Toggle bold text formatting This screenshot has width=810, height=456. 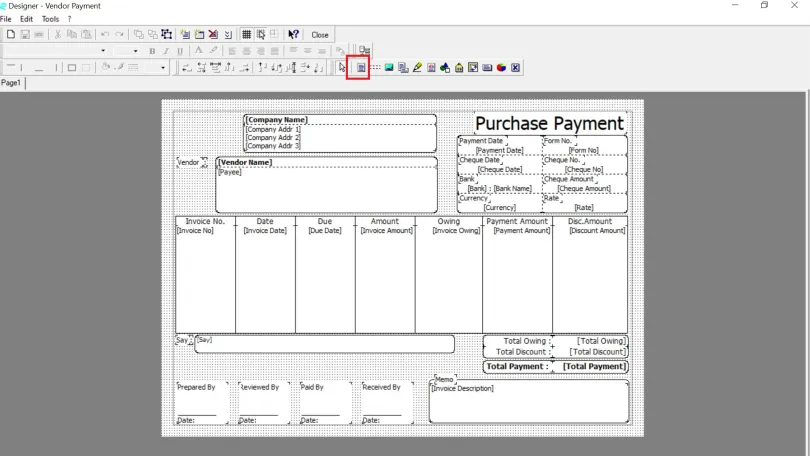pos(152,51)
